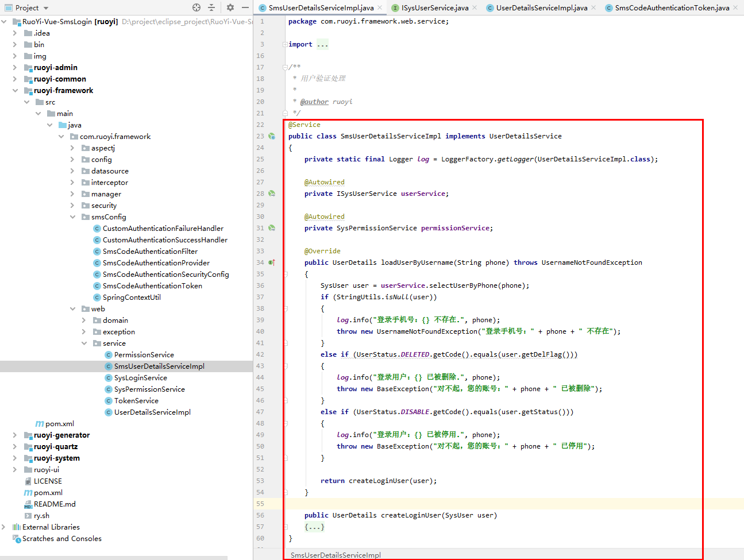Click the collapse all icon in Project panel

coord(211,7)
